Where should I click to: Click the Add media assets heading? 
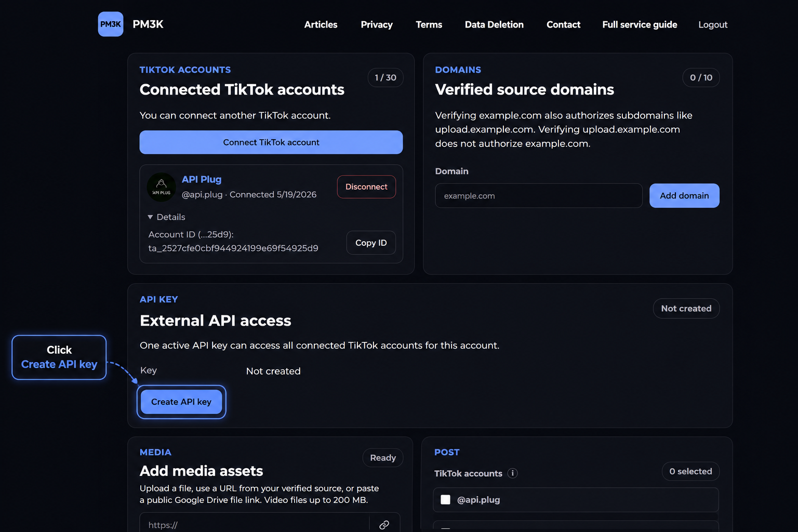[202, 471]
